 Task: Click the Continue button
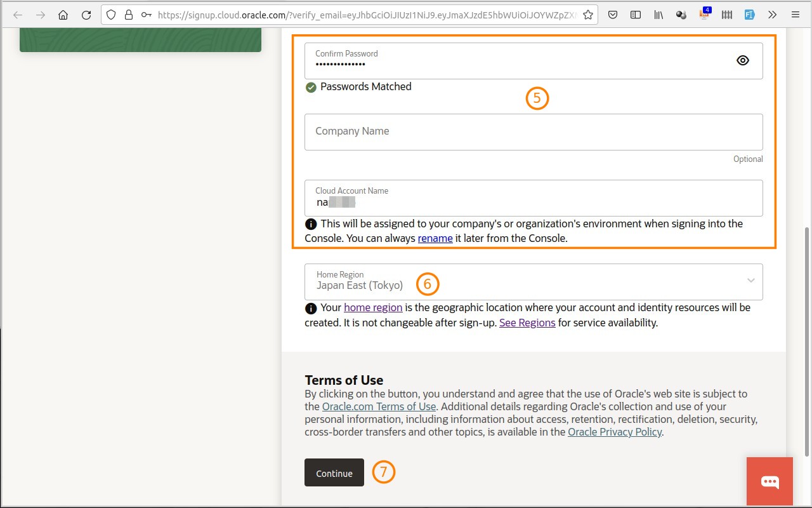(x=334, y=472)
